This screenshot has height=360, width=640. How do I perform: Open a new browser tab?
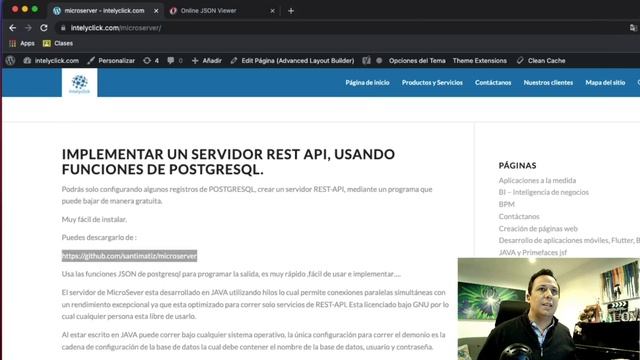[291, 11]
